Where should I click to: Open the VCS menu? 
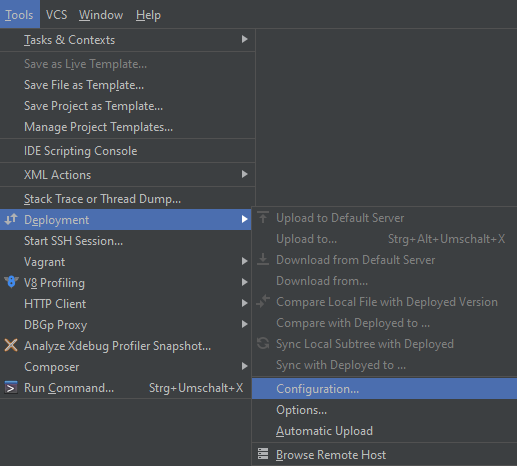[56, 15]
